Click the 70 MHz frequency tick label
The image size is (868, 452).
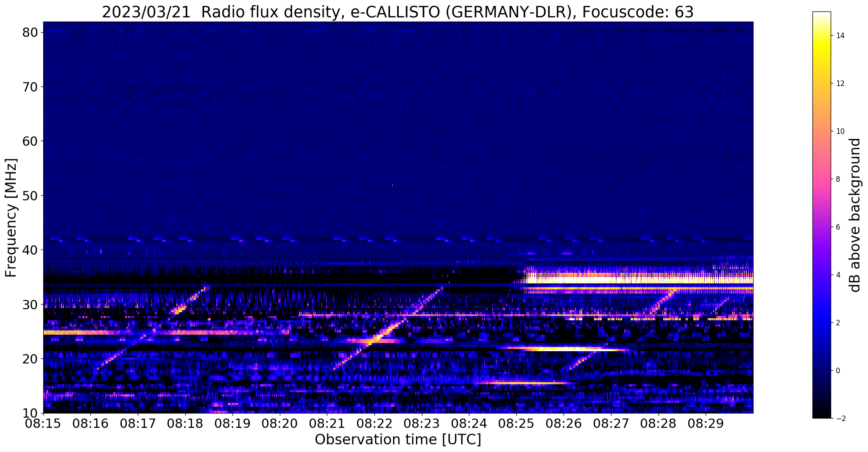(x=31, y=86)
